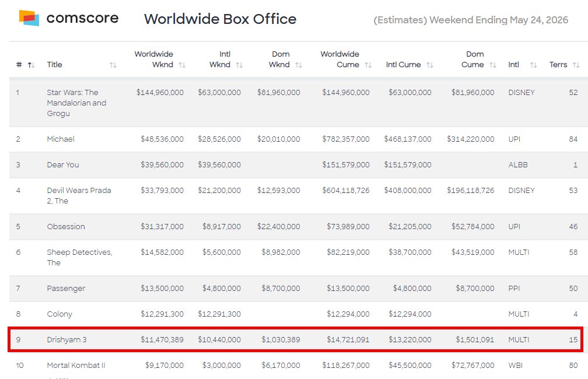Sort by Terrs arrows icon

pos(576,65)
